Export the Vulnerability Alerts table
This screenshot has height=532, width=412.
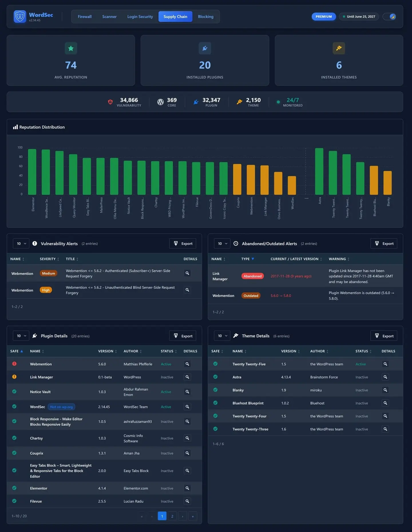183,244
